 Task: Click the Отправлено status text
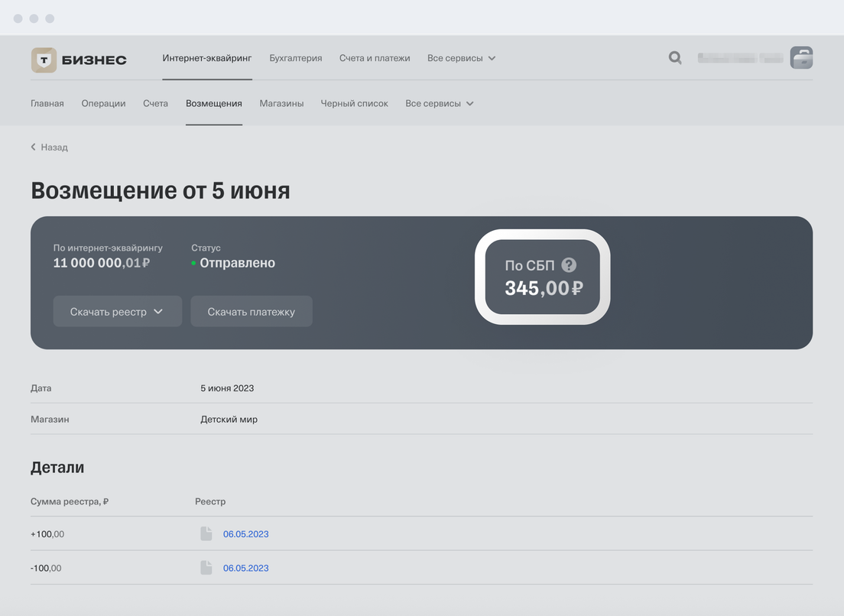click(x=237, y=263)
